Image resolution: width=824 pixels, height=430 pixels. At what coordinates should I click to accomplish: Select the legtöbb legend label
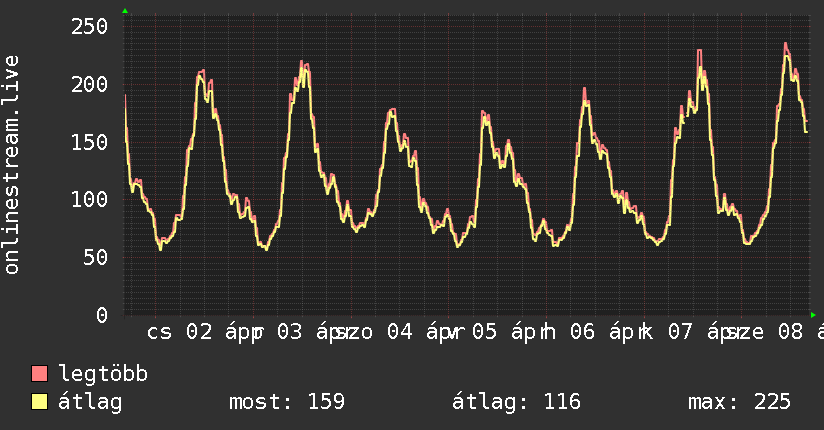pyautogui.click(x=104, y=374)
